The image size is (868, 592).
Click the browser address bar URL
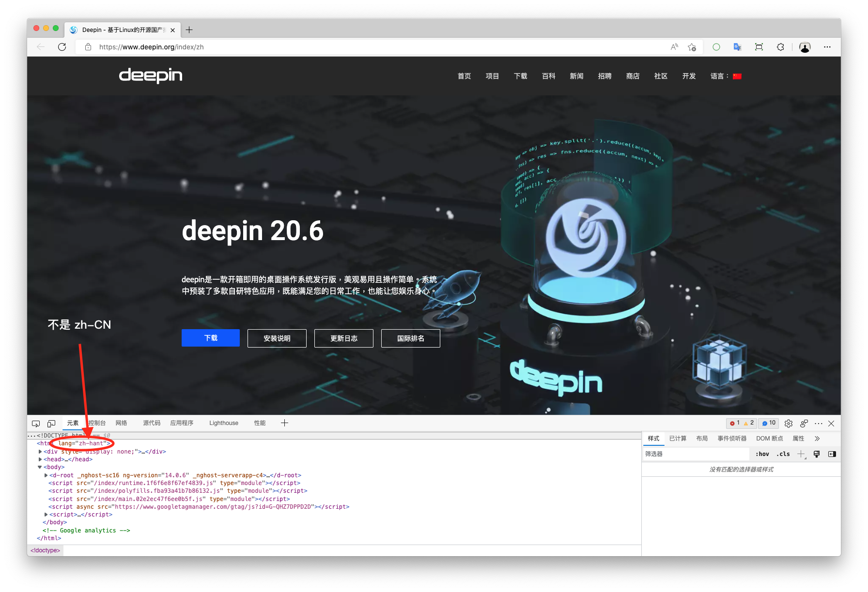[x=151, y=47]
